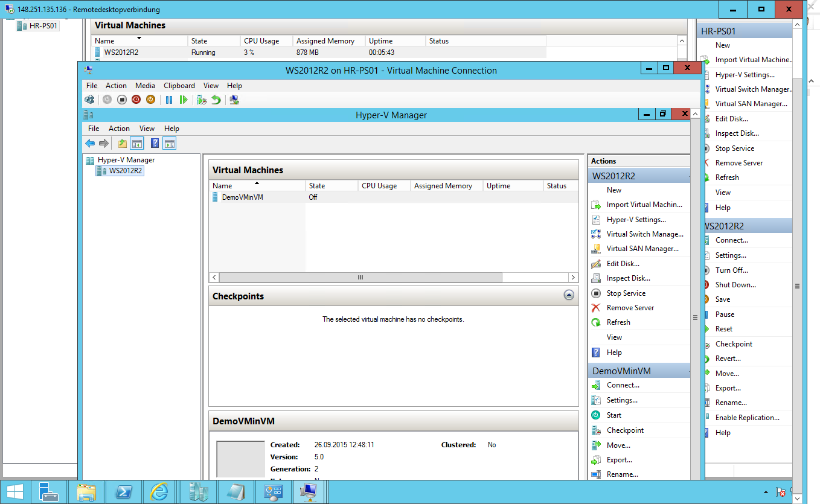Select Hyper-V Manager root tree node
The height and width of the screenshot is (504, 820).
tap(126, 160)
